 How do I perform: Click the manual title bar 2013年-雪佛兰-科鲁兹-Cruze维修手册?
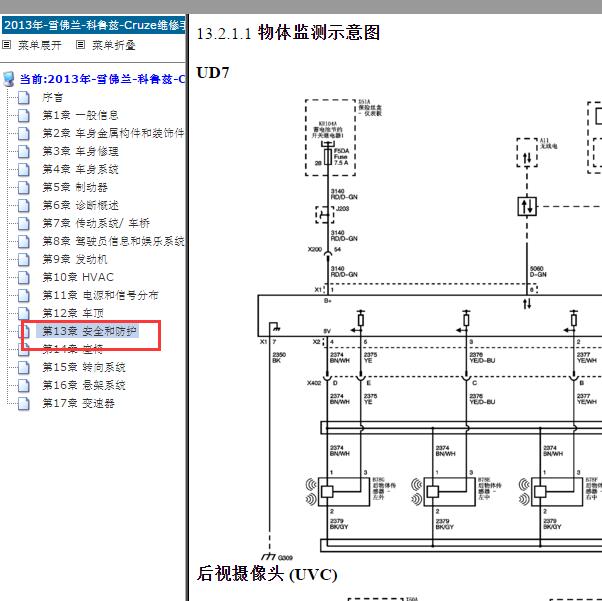pyautogui.click(x=93, y=25)
